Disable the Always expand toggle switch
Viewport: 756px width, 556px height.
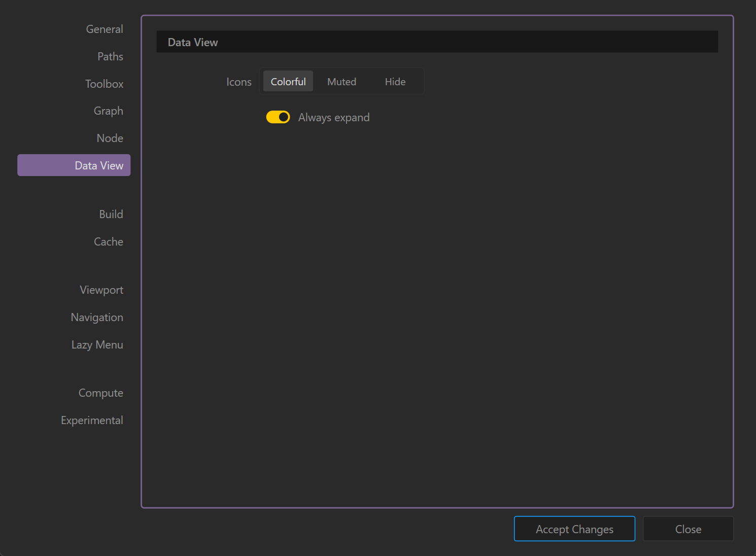(x=278, y=117)
